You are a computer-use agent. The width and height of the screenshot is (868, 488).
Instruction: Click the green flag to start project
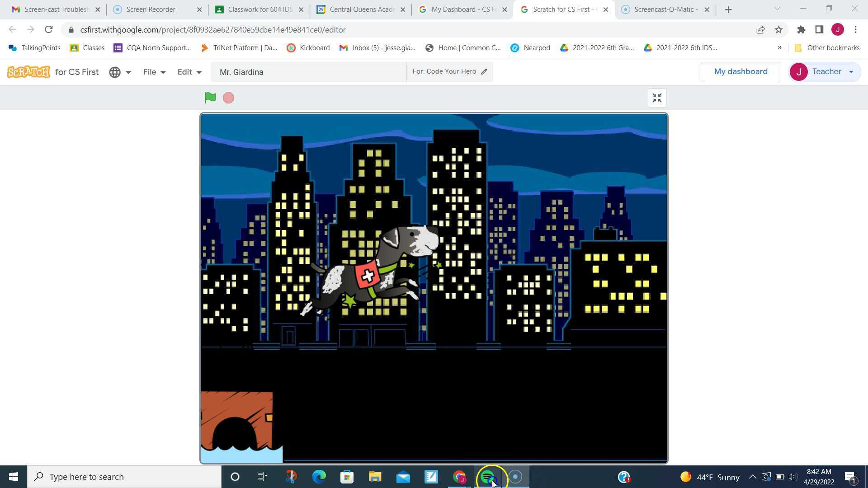210,98
